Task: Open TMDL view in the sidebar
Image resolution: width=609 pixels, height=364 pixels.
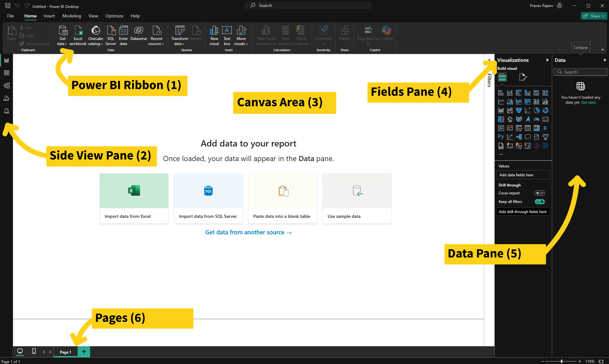Action: tap(6, 111)
